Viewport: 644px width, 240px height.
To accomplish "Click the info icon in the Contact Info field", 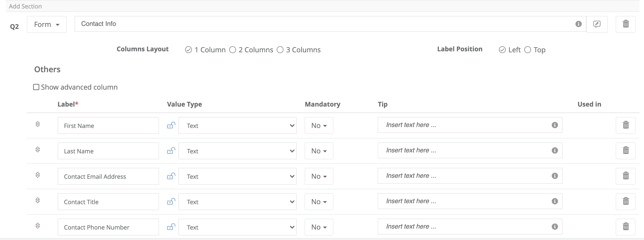I will pyautogui.click(x=578, y=24).
